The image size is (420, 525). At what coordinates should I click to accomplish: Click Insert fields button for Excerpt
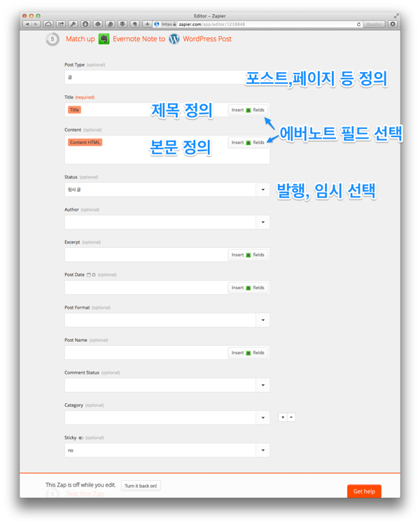[x=248, y=255]
